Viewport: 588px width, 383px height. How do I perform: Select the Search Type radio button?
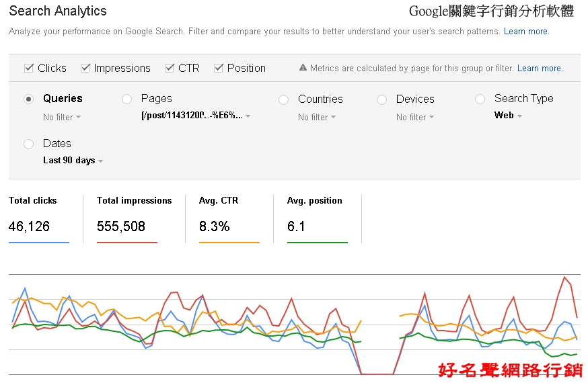(x=480, y=99)
